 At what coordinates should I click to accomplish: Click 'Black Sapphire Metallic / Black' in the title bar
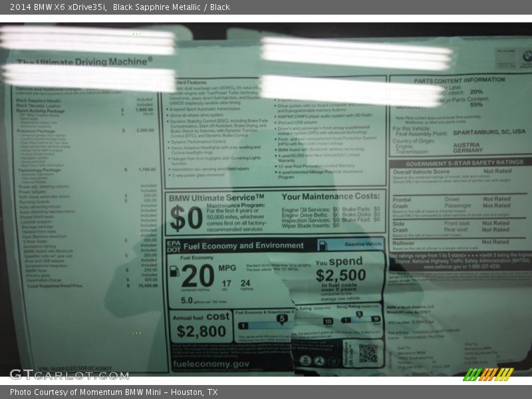[x=172, y=7]
